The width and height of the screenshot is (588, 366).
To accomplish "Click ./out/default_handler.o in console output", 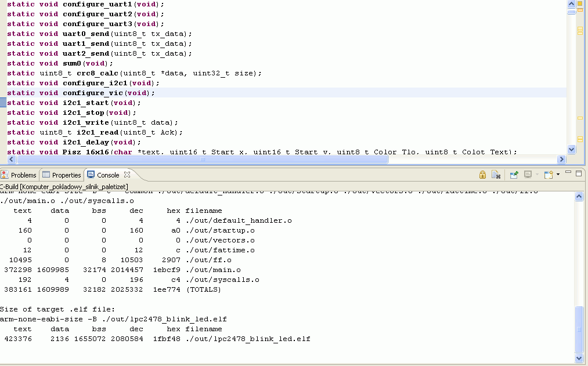I will coord(239,220).
